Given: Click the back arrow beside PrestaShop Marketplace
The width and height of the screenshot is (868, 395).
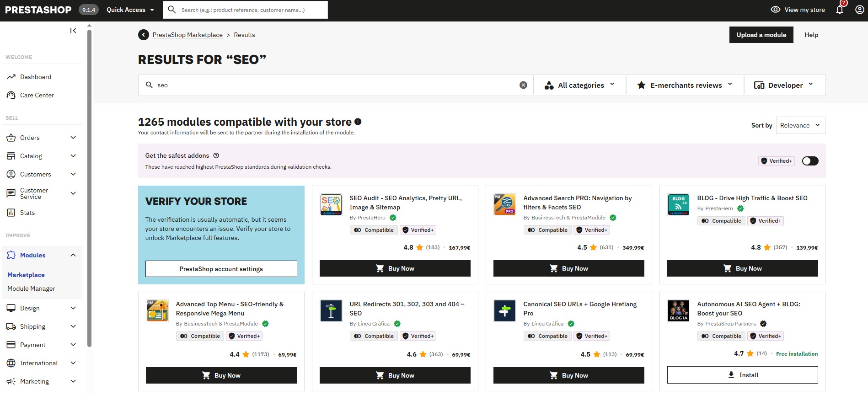Looking at the screenshot, I should click(x=144, y=35).
